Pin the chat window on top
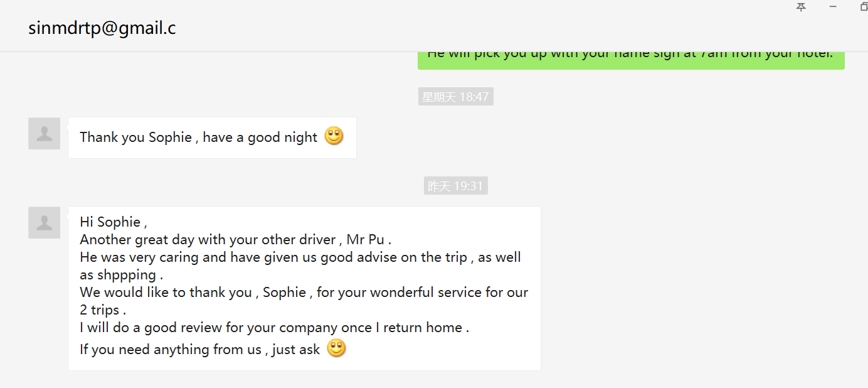Image resolution: width=868 pixels, height=388 pixels. pos(801,7)
